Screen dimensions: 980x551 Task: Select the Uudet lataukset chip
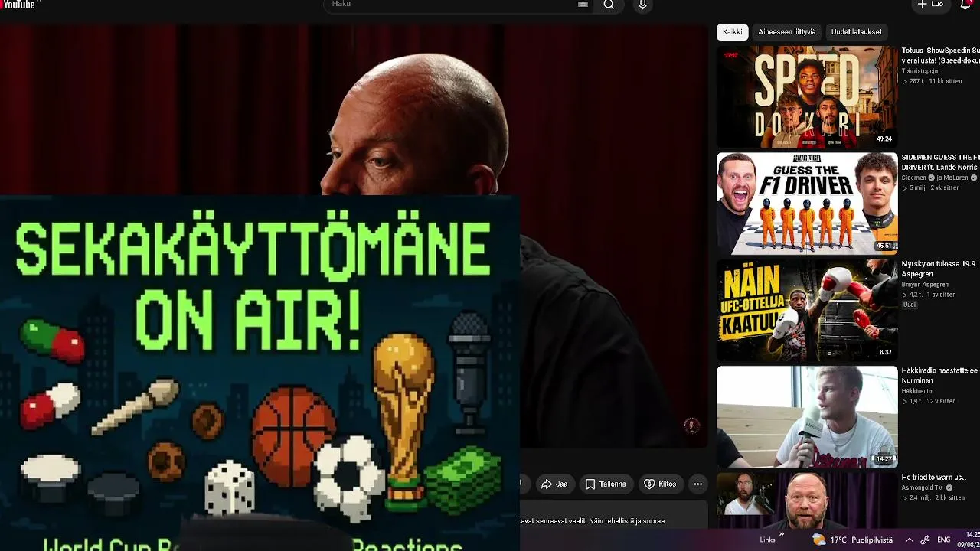click(856, 32)
